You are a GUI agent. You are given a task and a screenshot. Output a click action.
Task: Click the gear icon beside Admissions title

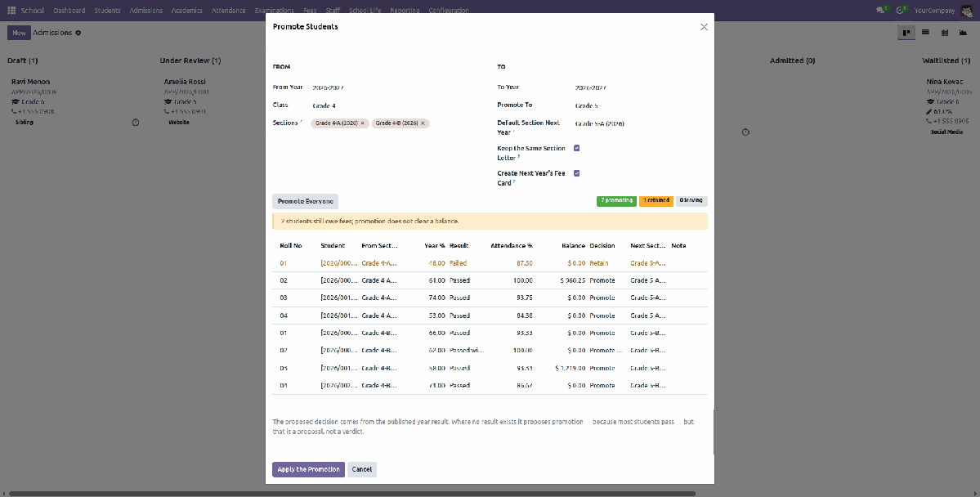click(x=78, y=33)
